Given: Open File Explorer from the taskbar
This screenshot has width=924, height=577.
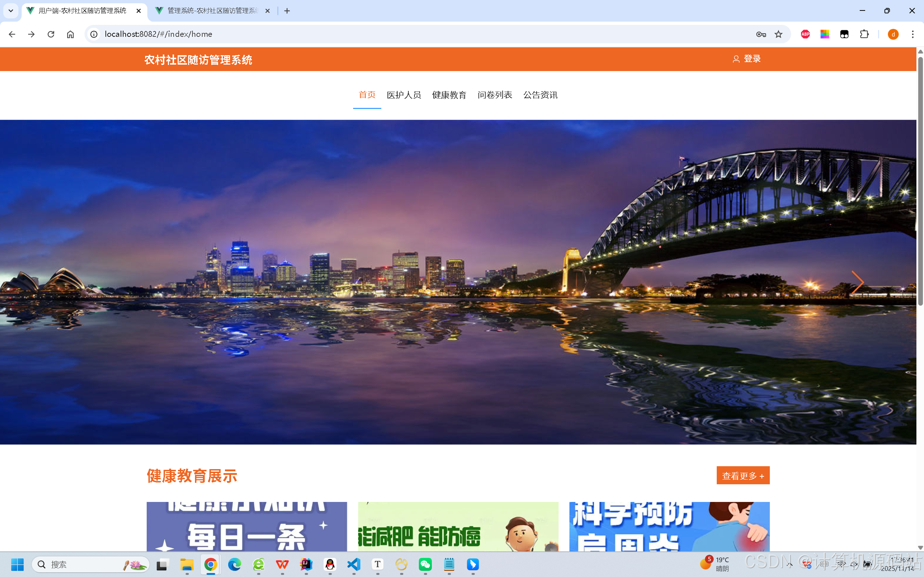Looking at the screenshot, I should tap(187, 564).
